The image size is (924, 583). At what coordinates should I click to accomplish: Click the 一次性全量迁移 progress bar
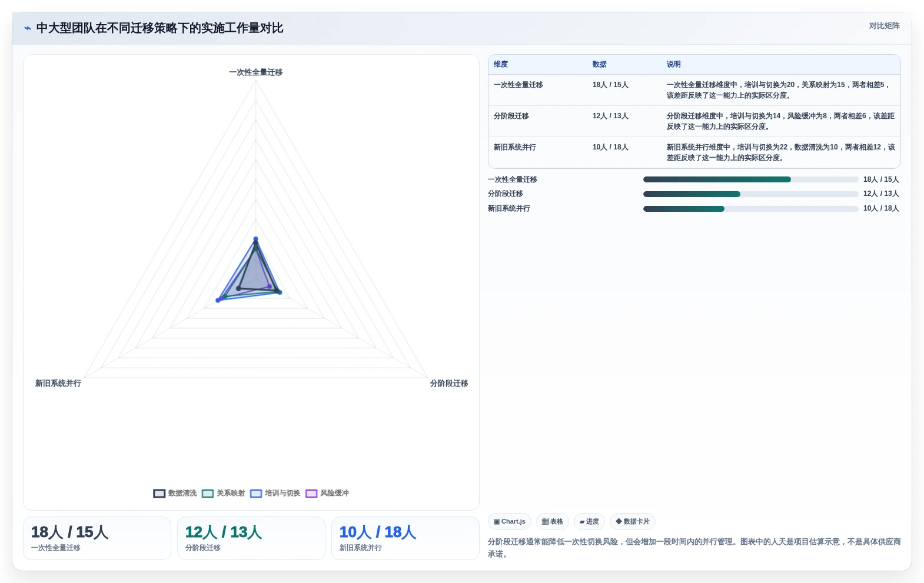pos(750,180)
